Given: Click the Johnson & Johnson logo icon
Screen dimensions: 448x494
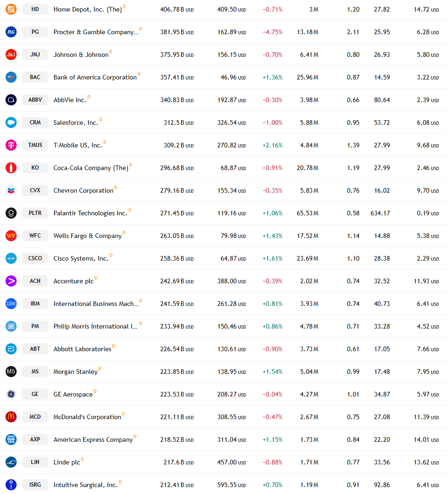Looking at the screenshot, I should point(11,55).
